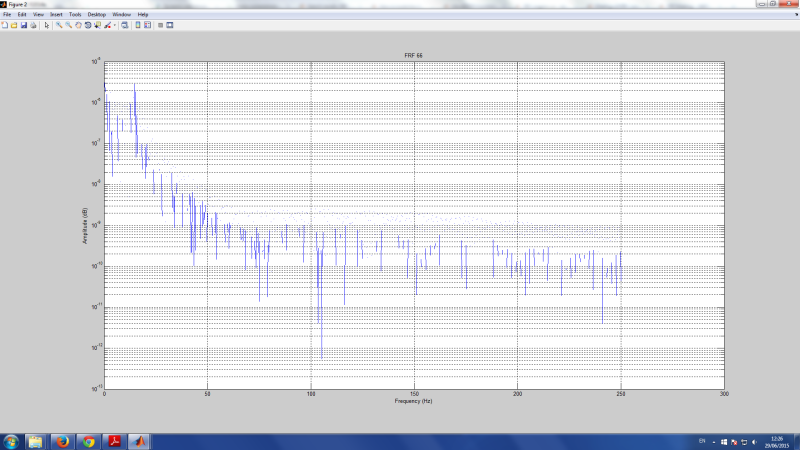
Task: Select the Brush data tool
Action: 107,25
